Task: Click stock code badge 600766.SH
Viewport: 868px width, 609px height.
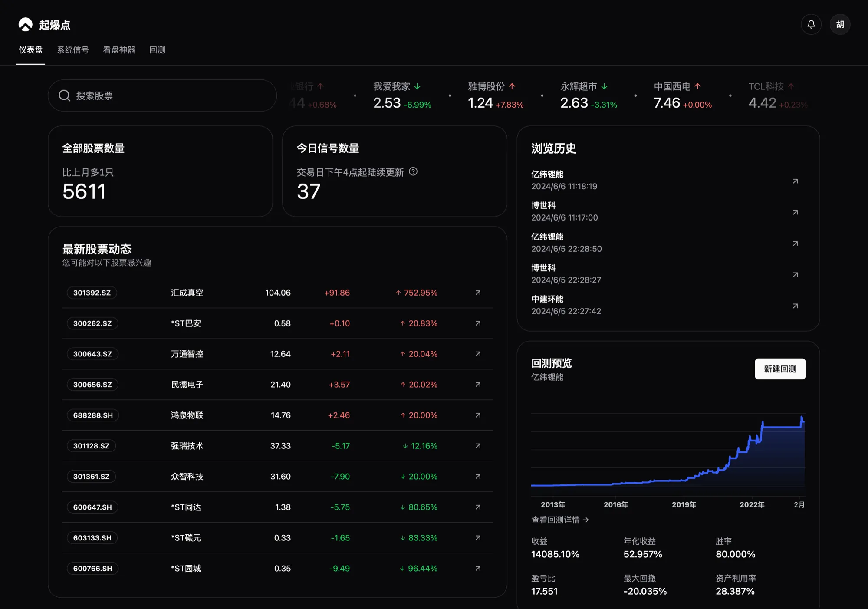Action: 92,569
